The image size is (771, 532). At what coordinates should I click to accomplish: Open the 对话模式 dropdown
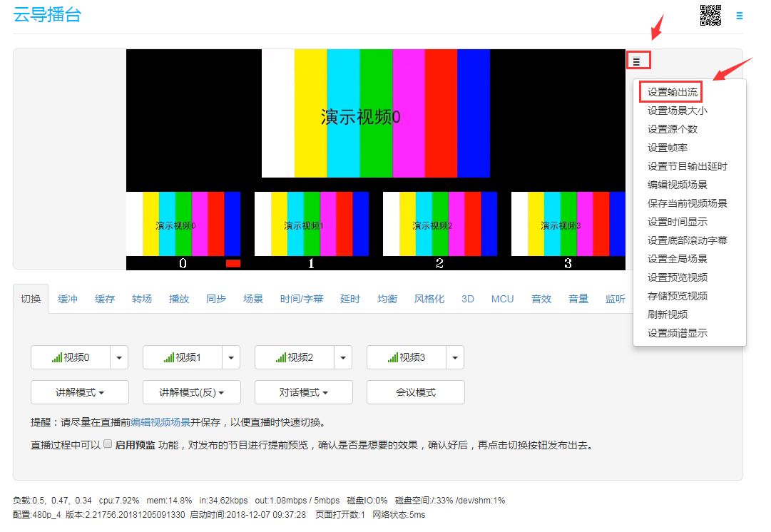[x=304, y=392]
